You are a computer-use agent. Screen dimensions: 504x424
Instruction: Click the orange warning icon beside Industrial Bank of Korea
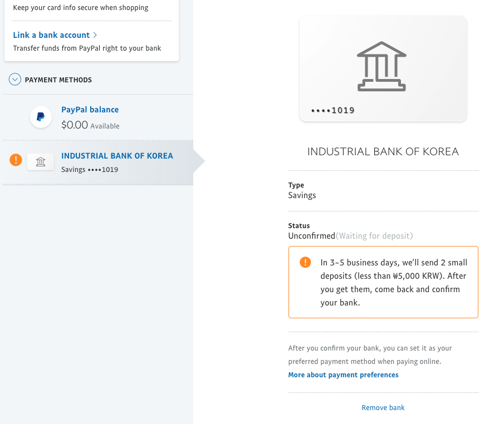[16, 160]
